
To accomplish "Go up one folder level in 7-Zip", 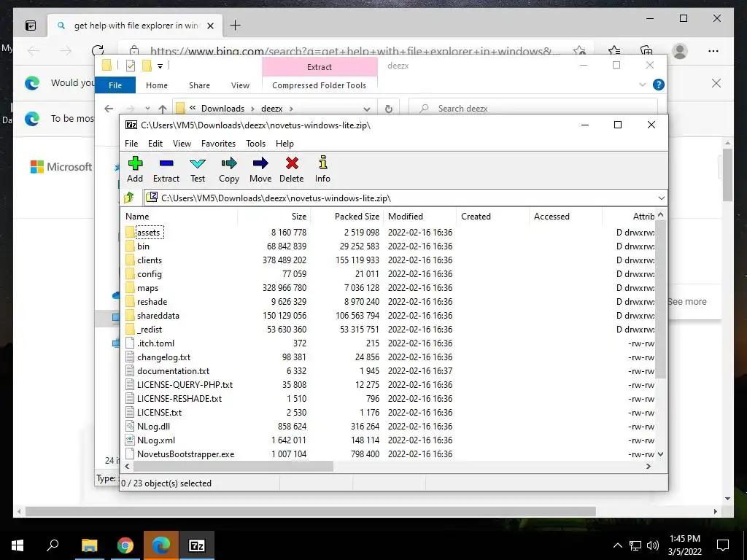I will [128, 198].
